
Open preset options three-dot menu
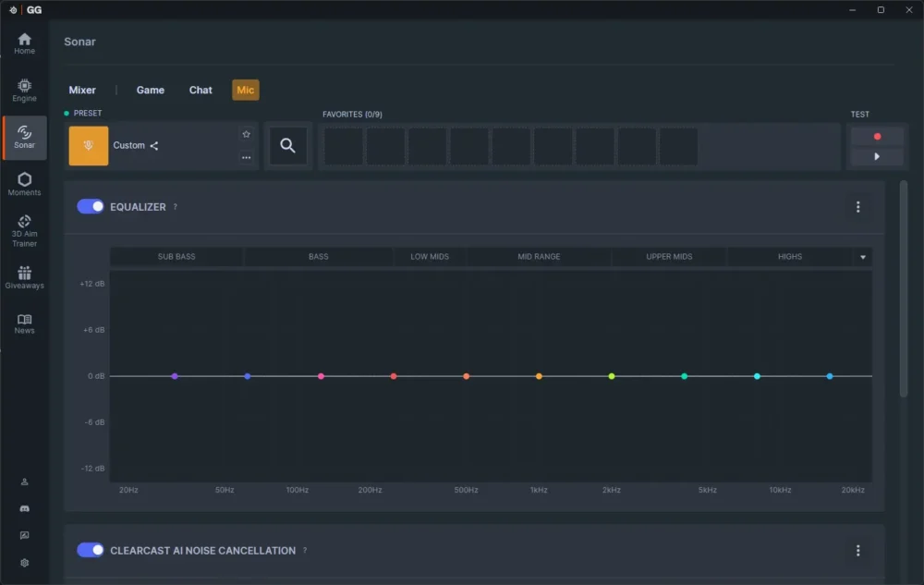247,157
